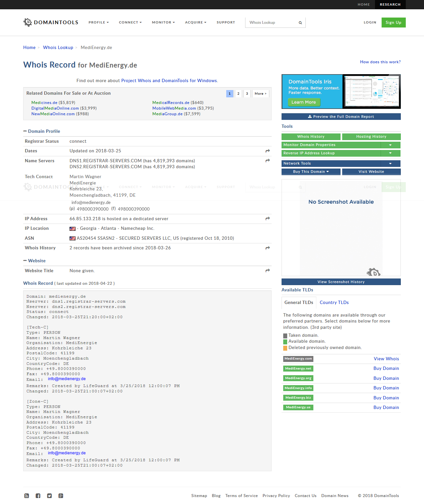Open the Monitor dropdown menu
Screen dimensions: 424x504
coord(163,23)
